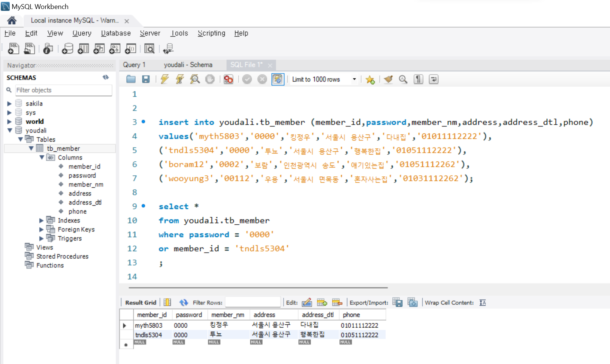Create a new stored procedure icon

[115, 49]
